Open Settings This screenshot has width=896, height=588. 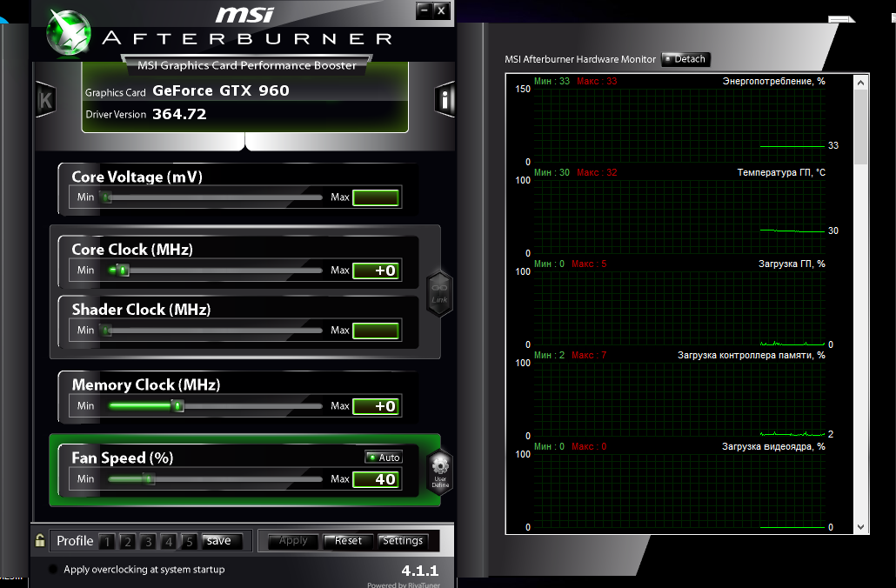[x=403, y=540]
